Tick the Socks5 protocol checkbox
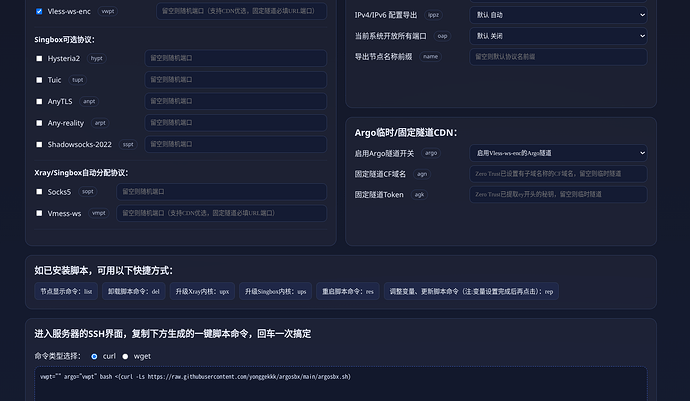The height and width of the screenshot is (401, 690). (39, 192)
